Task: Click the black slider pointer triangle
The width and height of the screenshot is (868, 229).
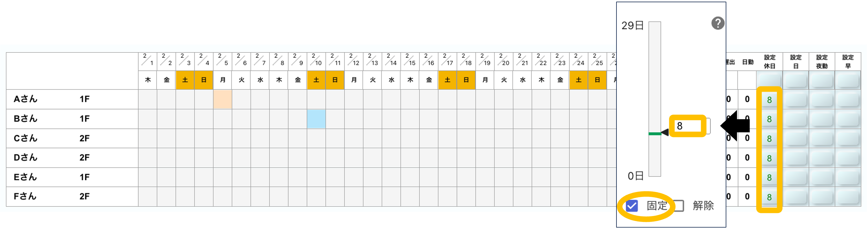Action: pyautogui.click(x=665, y=132)
